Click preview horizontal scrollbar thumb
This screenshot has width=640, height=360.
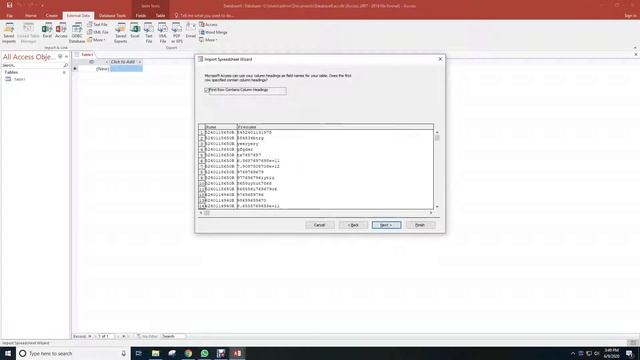(207, 213)
